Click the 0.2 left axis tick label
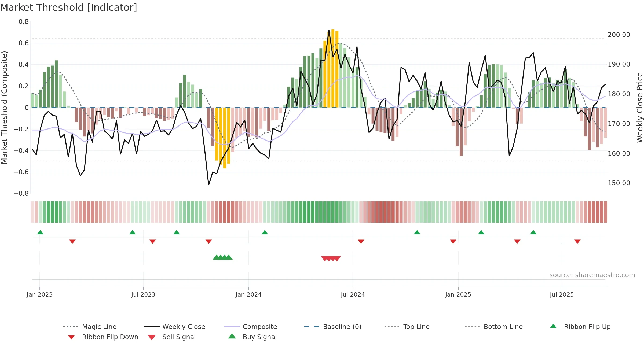Screen dimensions: 644x362 [x=24, y=86]
